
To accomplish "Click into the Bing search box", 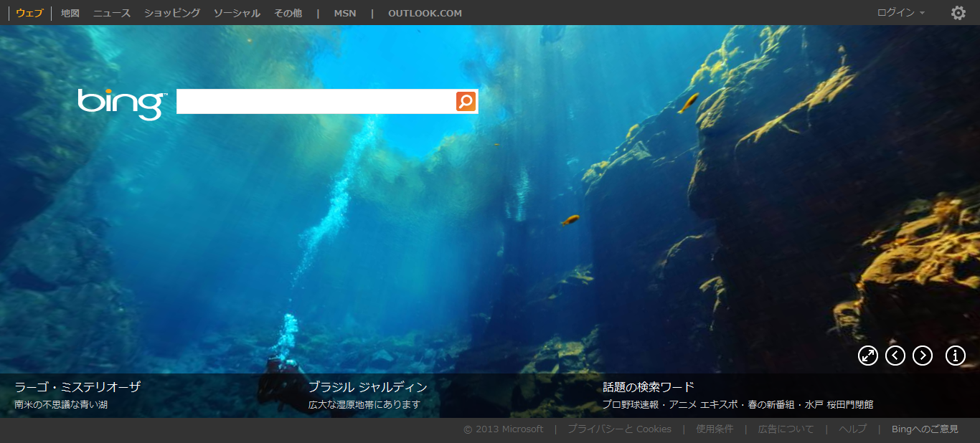I will point(316,102).
